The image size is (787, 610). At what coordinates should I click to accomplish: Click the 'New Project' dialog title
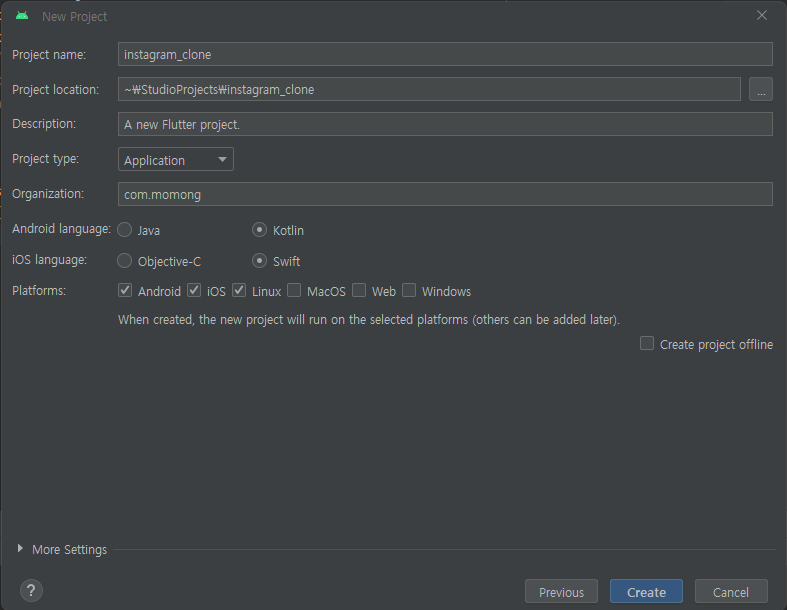[74, 17]
